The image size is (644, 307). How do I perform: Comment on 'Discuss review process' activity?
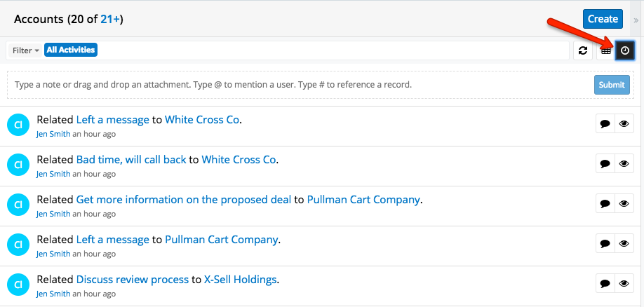tap(605, 283)
